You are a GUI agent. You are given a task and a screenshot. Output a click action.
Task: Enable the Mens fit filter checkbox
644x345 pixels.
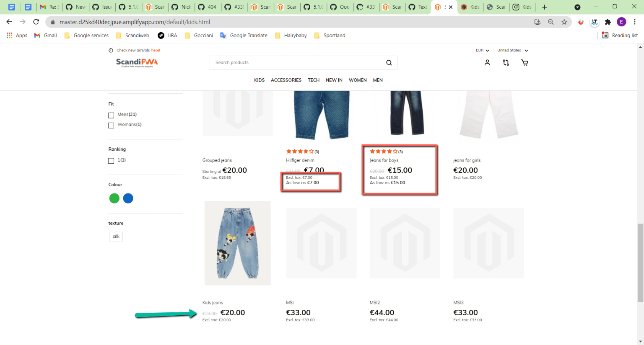coord(111,115)
